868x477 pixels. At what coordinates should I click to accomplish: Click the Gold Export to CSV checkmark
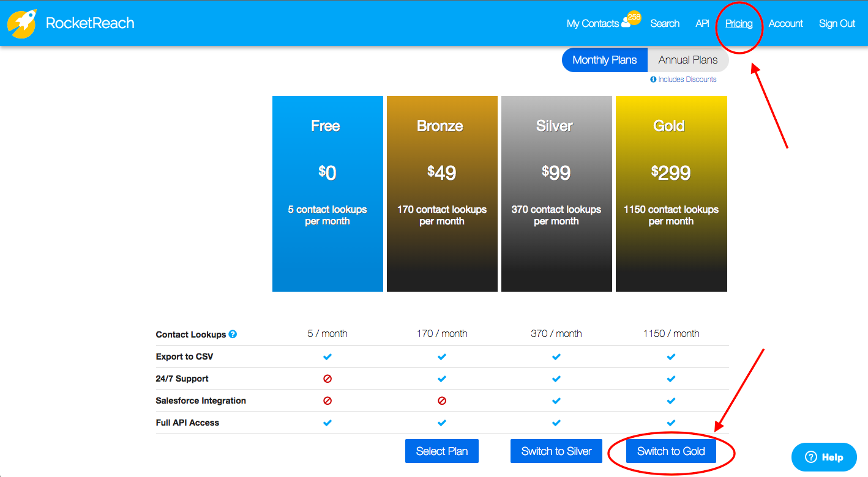(671, 357)
